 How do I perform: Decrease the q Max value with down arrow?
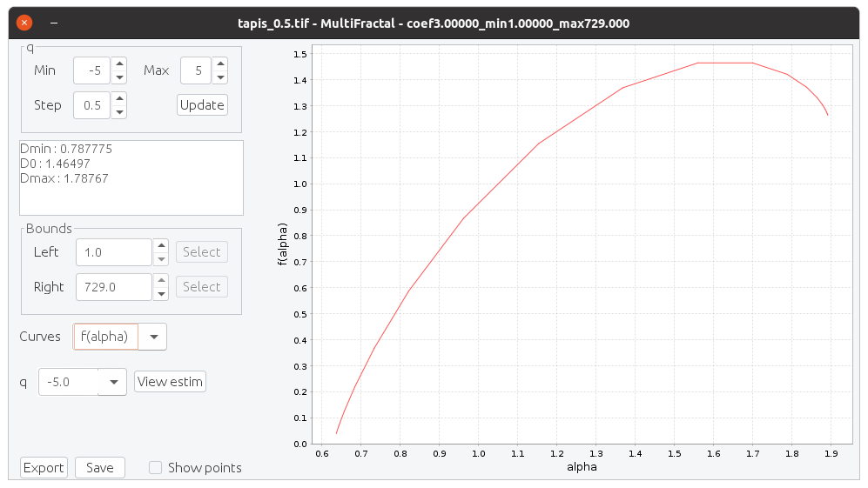pos(220,77)
